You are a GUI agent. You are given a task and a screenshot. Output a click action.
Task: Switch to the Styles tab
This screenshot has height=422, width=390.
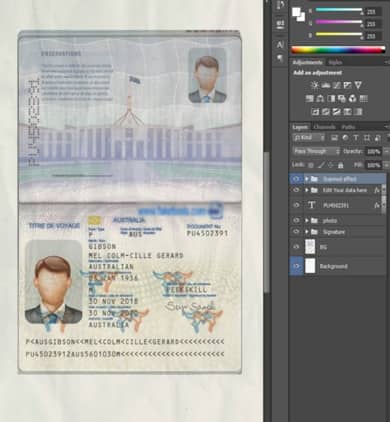point(335,62)
